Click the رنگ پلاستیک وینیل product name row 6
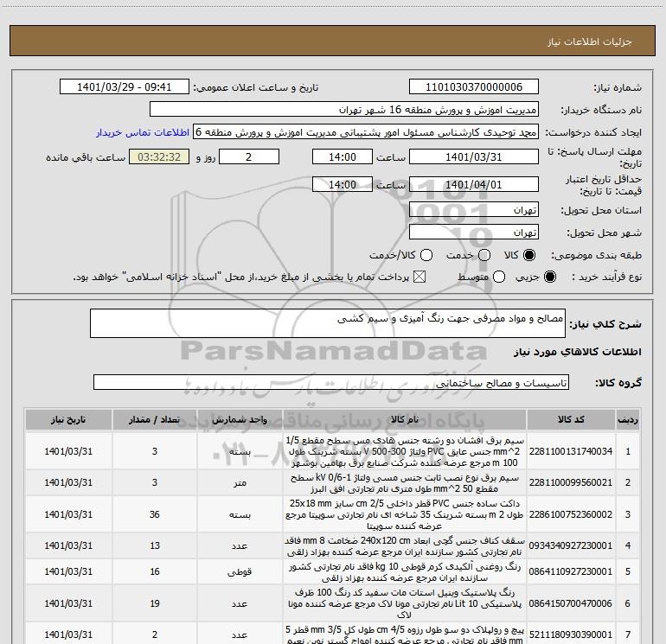 405,603
